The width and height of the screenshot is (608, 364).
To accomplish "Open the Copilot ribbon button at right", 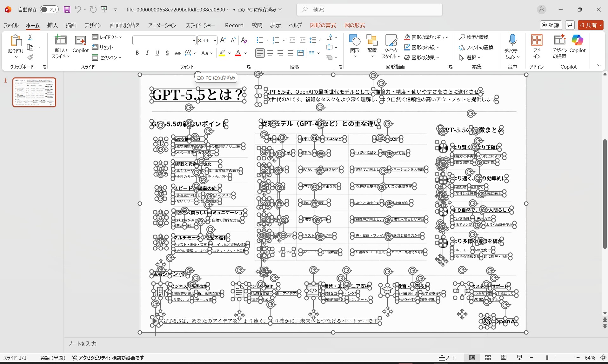I will point(578,44).
